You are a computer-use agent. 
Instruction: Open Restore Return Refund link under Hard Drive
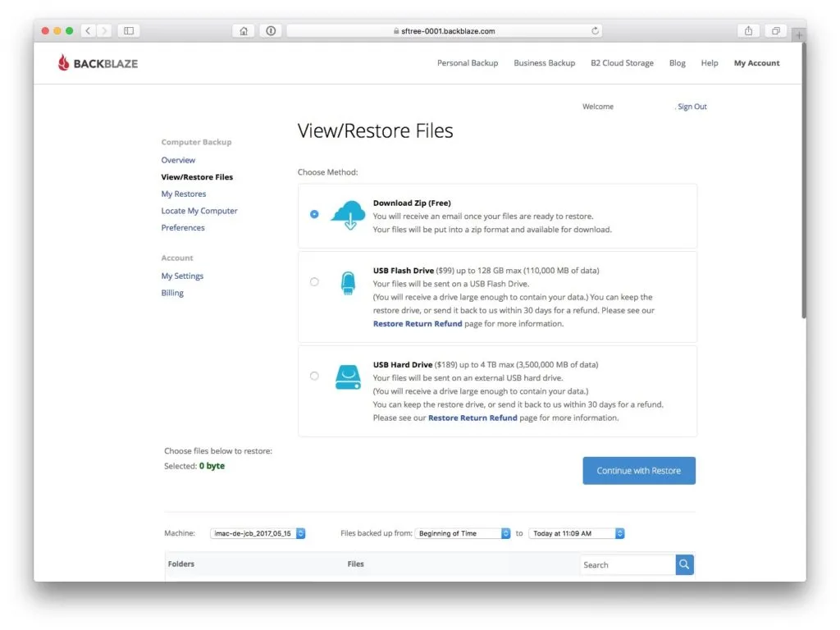tap(472, 418)
